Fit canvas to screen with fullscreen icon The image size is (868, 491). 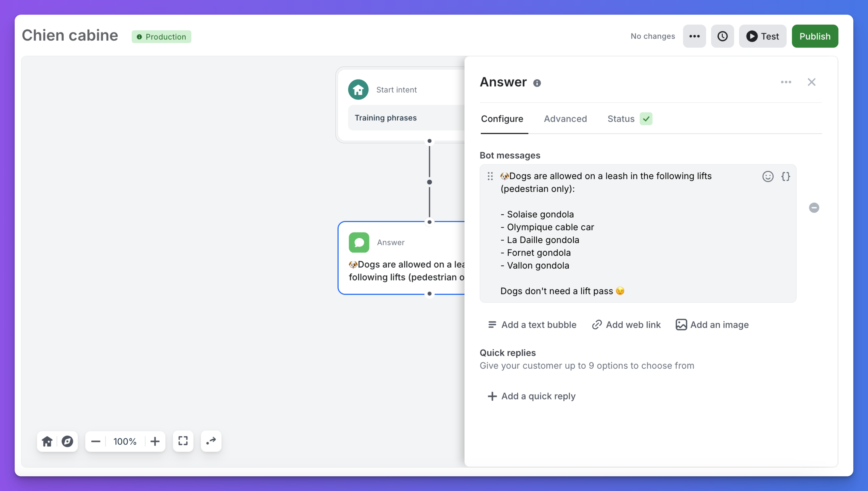(x=183, y=441)
